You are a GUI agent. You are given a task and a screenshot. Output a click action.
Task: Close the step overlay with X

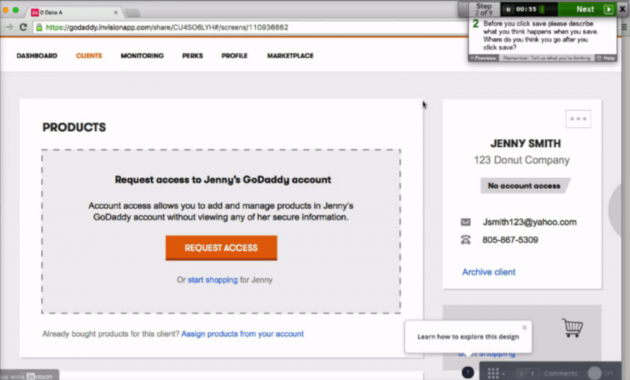[623, 9]
